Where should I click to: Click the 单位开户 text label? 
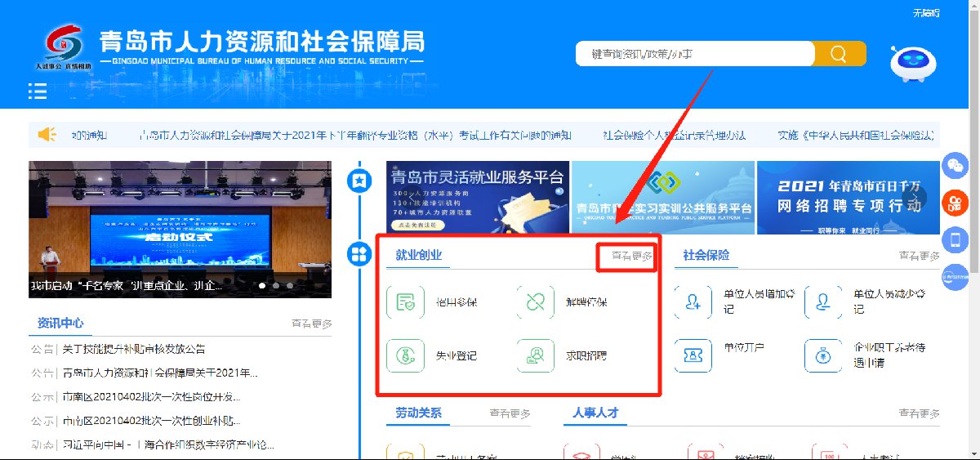coord(744,348)
